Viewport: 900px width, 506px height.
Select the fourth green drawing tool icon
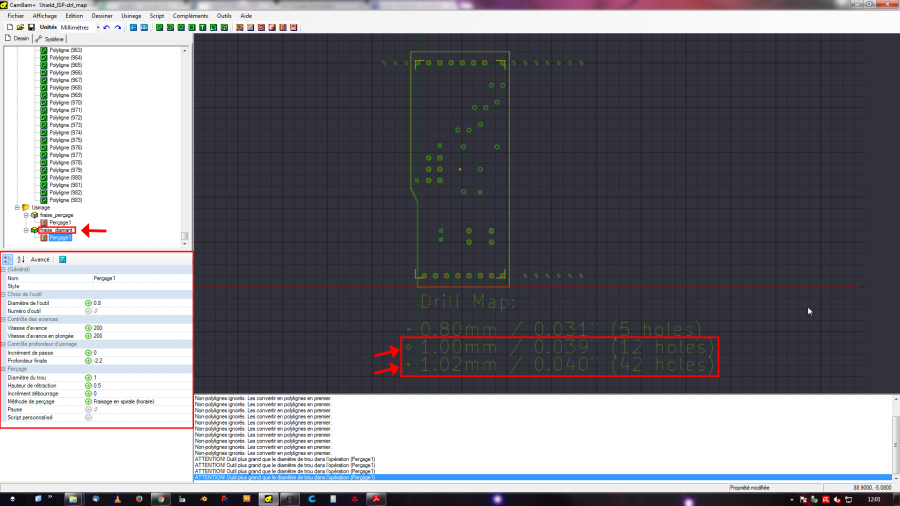192,27
